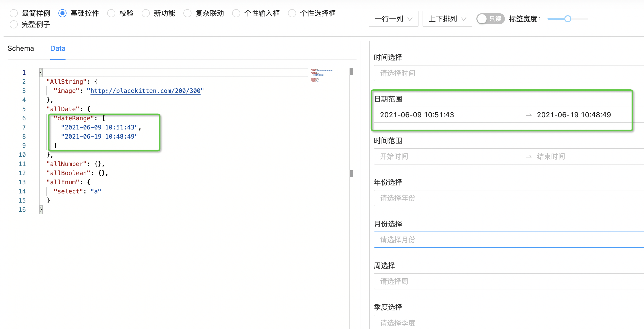
Task: Select the 新功能 radio option
Action: click(x=146, y=13)
